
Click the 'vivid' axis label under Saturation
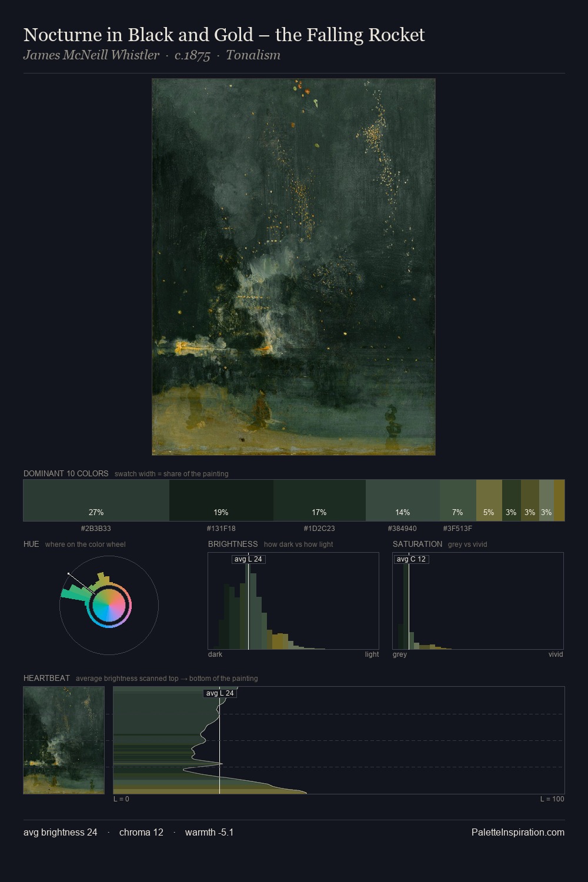click(x=556, y=654)
